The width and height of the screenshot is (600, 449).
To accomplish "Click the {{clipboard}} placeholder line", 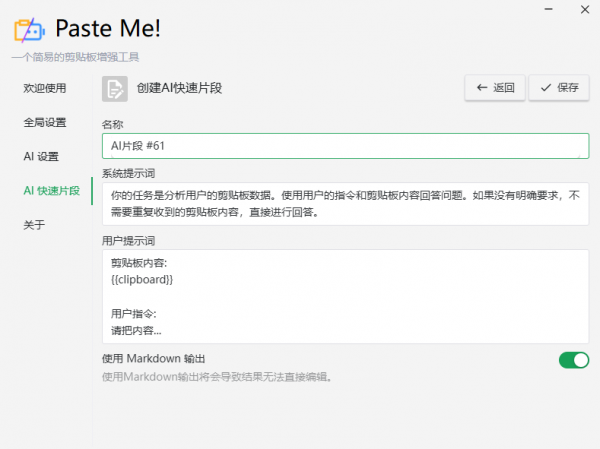I will tap(142, 280).
